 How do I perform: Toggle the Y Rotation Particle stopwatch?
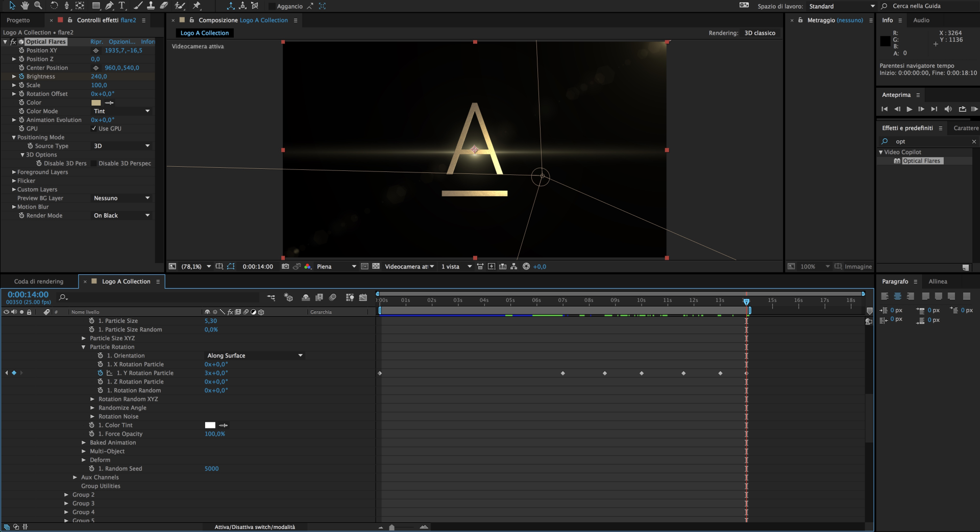pyautogui.click(x=101, y=373)
